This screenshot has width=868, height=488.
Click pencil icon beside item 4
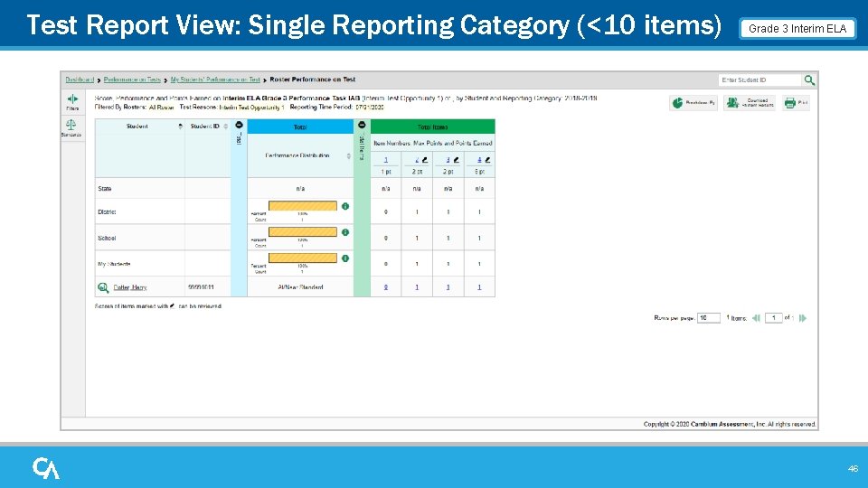487,160
